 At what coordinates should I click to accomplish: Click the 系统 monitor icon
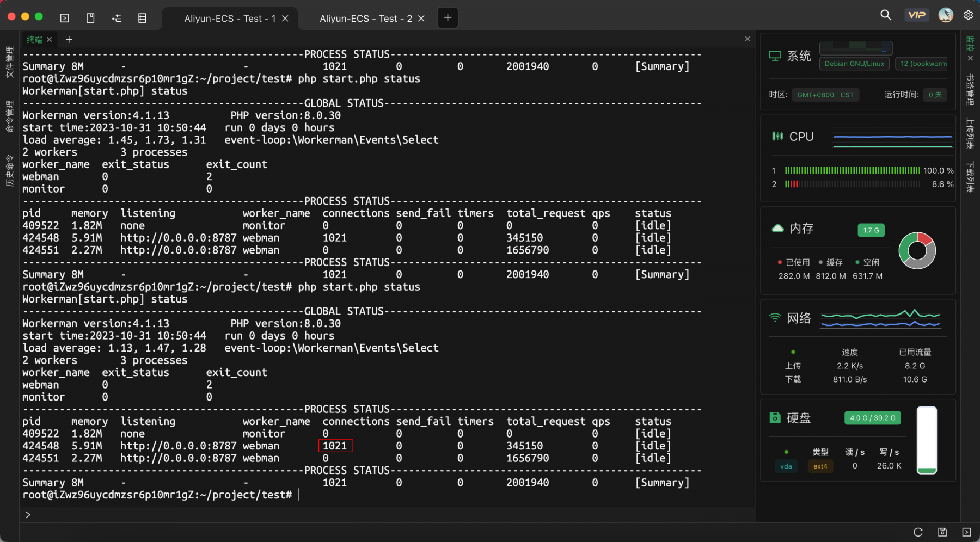775,56
